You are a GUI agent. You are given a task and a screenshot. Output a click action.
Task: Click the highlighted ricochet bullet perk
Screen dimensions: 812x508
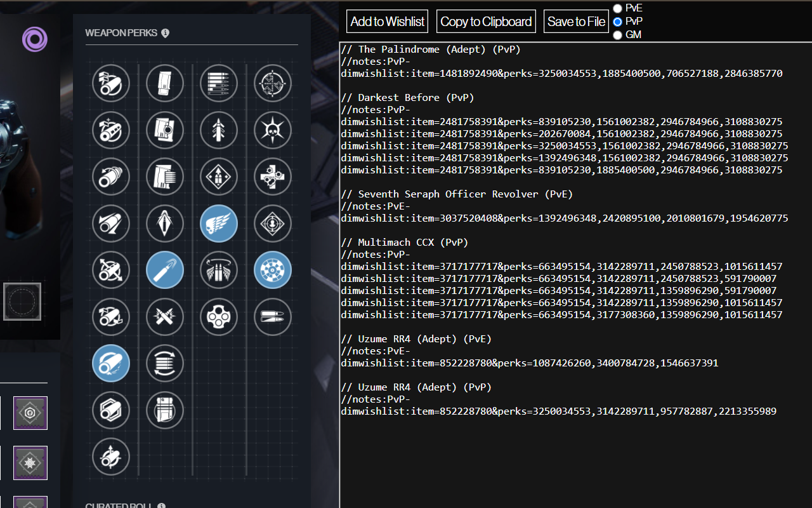(x=165, y=270)
